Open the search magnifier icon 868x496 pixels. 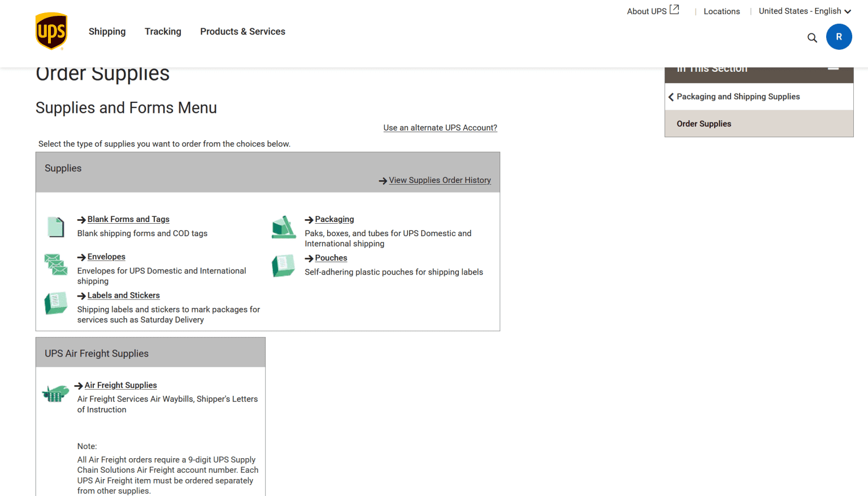coord(812,38)
